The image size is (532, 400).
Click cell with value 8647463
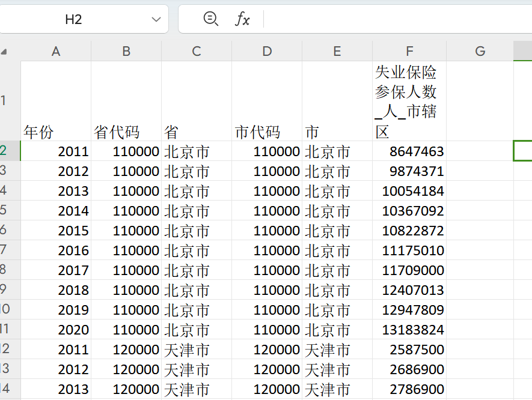tap(409, 151)
